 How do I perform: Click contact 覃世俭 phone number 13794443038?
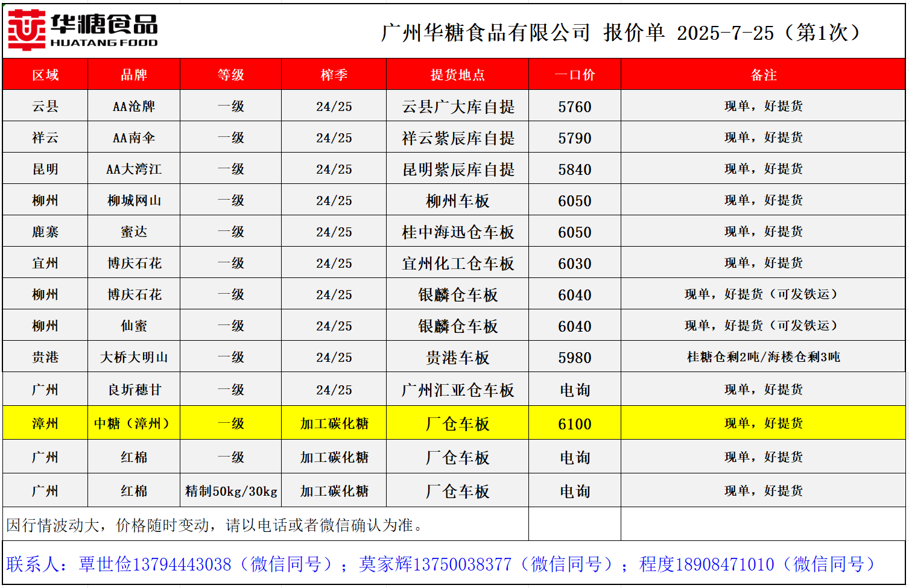click(182, 564)
